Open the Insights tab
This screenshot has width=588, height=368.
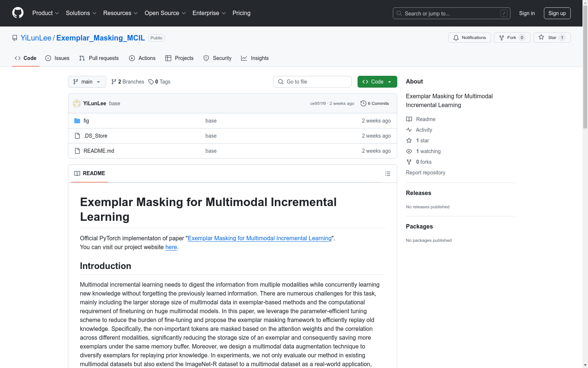[x=255, y=58]
